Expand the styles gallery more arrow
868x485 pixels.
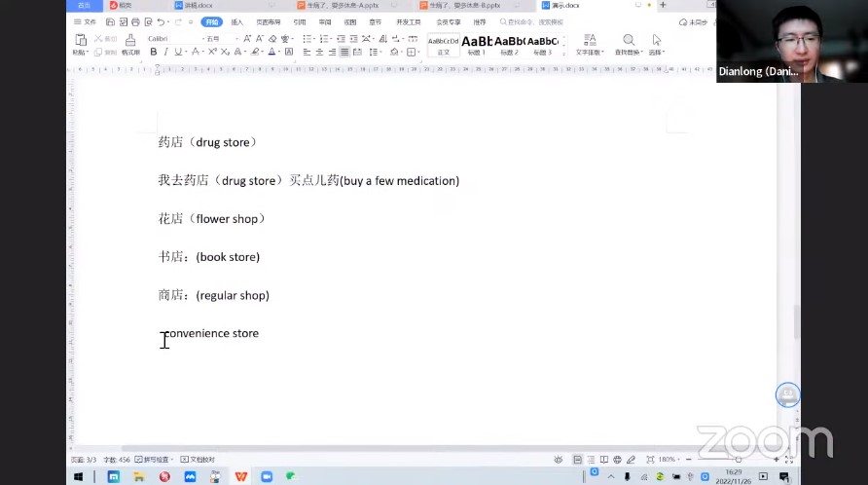[x=564, y=54]
